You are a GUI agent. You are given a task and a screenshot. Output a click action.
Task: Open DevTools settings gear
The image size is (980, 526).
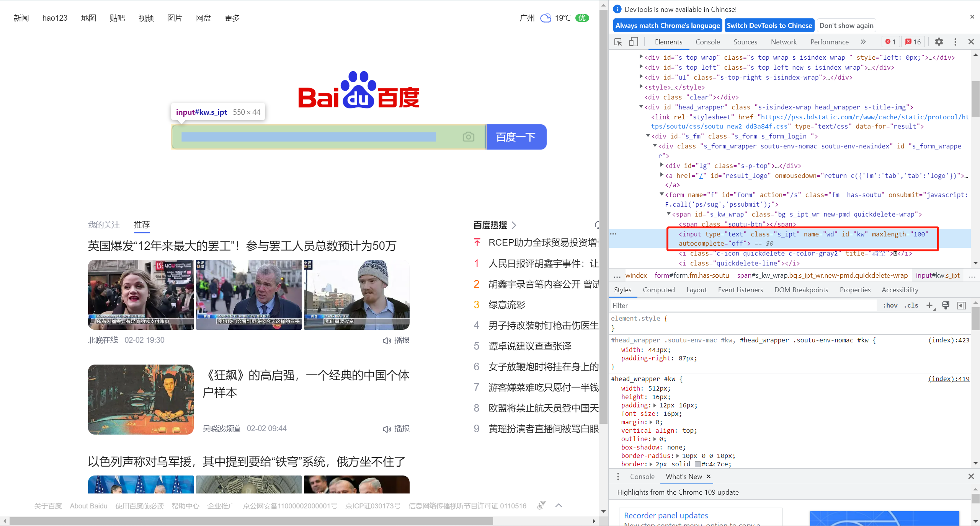click(x=939, y=42)
